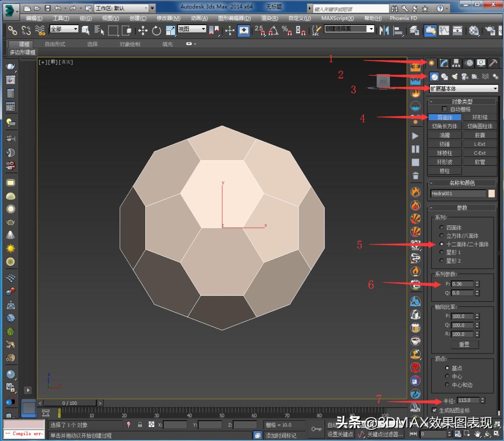Click the Select and Move tool

[x=143, y=30]
